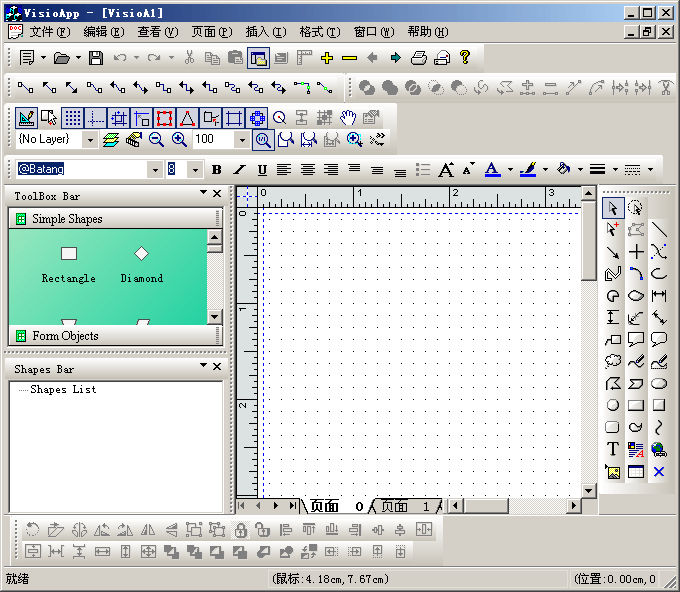The height and width of the screenshot is (592, 680).
Task: Open the font color picker arrow
Action: click(x=509, y=170)
